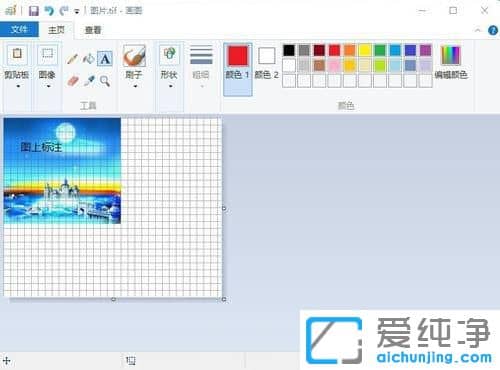The height and width of the screenshot is (370, 500).
Task: Click the canvas bottom-edge resize handle
Action: (x=113, y=299)
